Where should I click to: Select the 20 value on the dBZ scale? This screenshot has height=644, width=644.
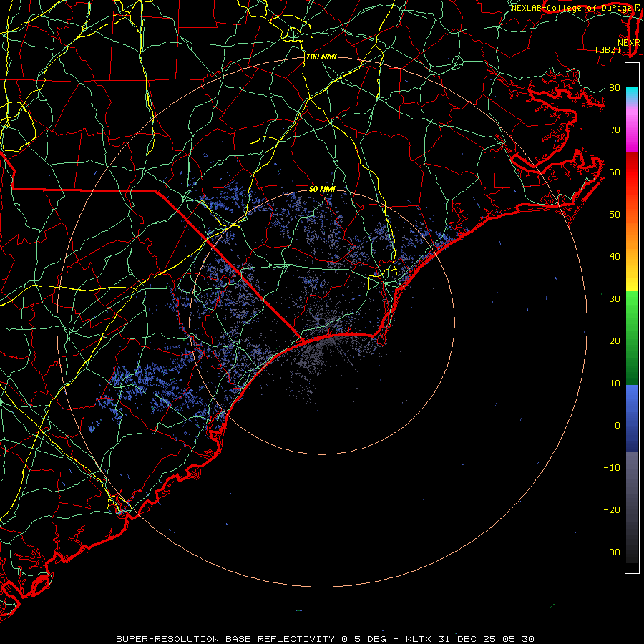coord(615,341)
